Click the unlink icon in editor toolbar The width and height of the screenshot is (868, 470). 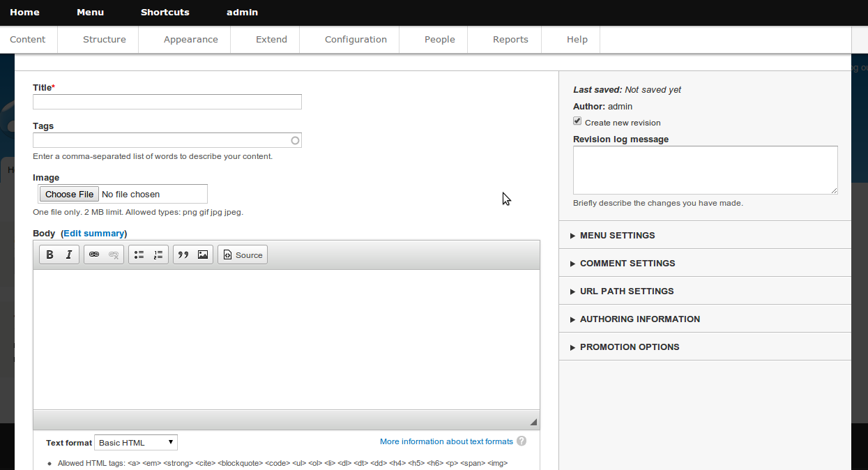coord(114,255)
